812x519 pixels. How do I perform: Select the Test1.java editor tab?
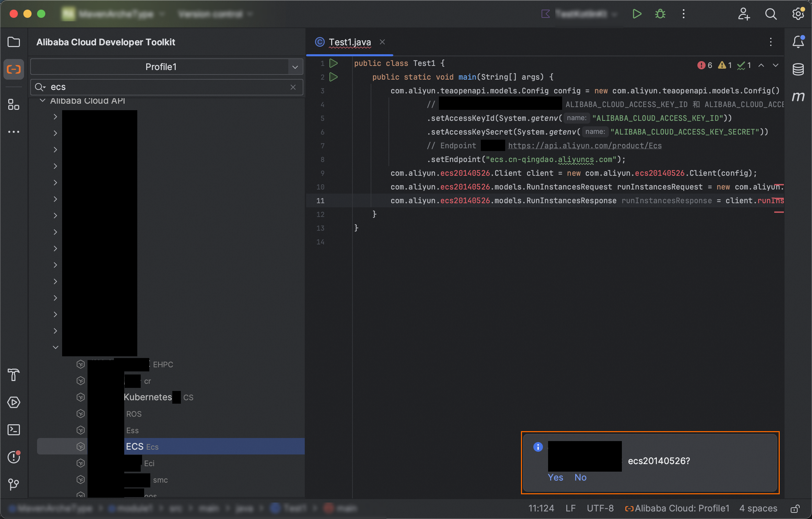(x=349, y=42)
